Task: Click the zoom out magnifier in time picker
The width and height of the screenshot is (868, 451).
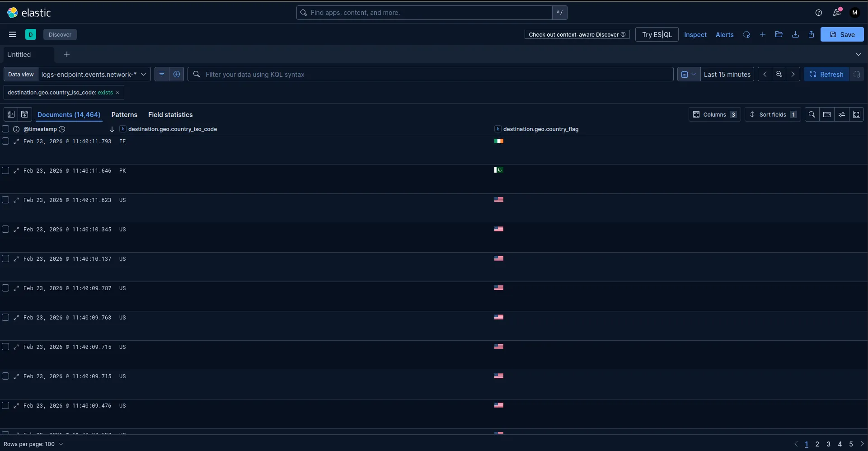Action: click(x=779, y=74)
